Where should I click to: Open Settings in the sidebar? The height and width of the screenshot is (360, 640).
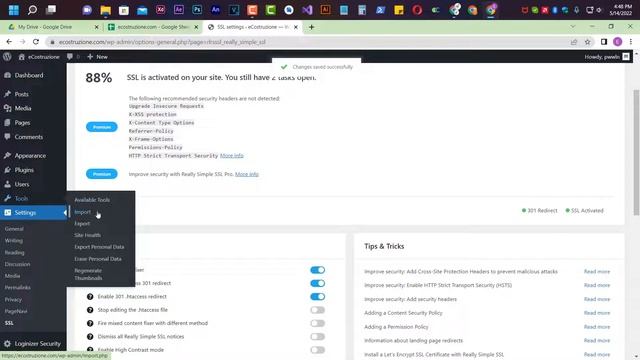click(33, 213)
